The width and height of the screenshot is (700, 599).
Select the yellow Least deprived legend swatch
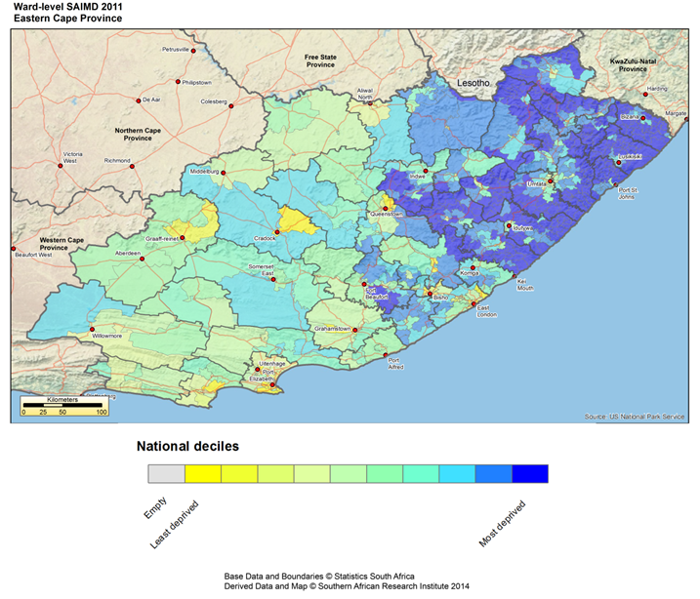202,474
